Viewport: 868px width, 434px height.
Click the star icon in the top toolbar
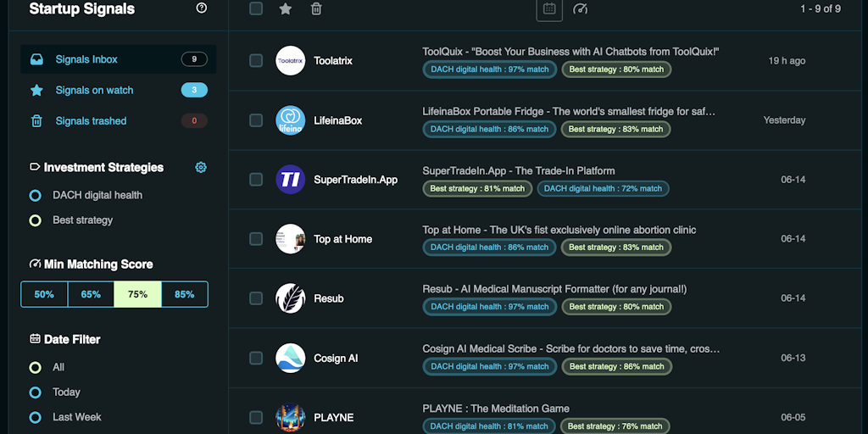point(285,8)
